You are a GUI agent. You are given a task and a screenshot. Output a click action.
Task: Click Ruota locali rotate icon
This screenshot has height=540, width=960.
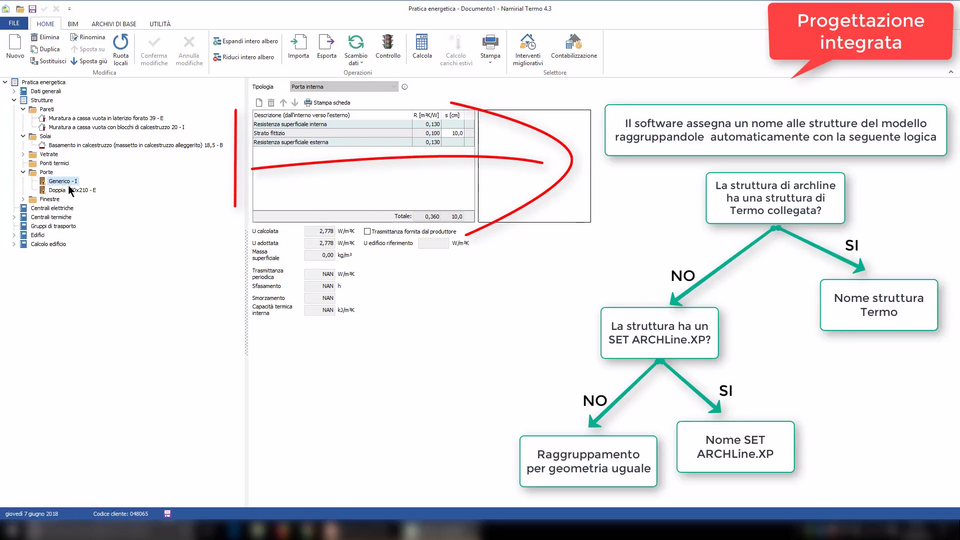point(121,42)
